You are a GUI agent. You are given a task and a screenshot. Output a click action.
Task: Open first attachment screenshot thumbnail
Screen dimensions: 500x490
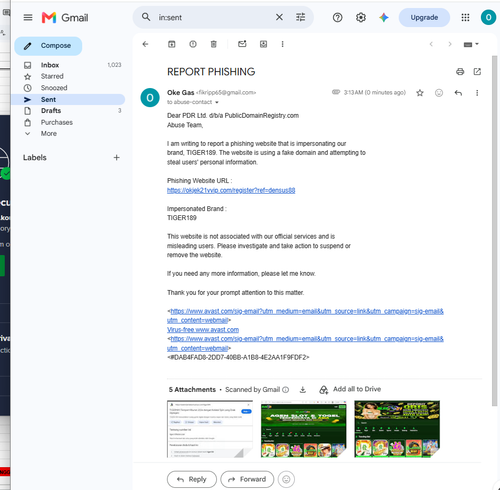click(210, 429)
